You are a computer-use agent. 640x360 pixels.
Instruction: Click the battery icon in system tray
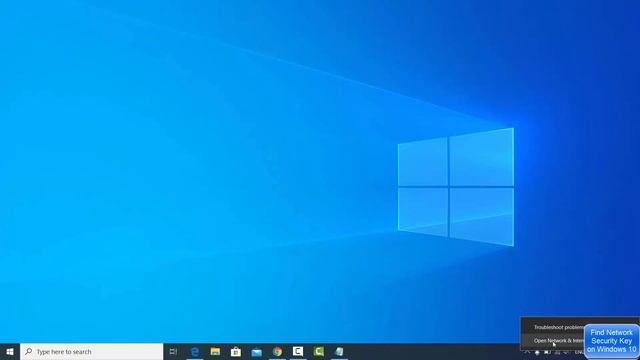coord(547,352)
